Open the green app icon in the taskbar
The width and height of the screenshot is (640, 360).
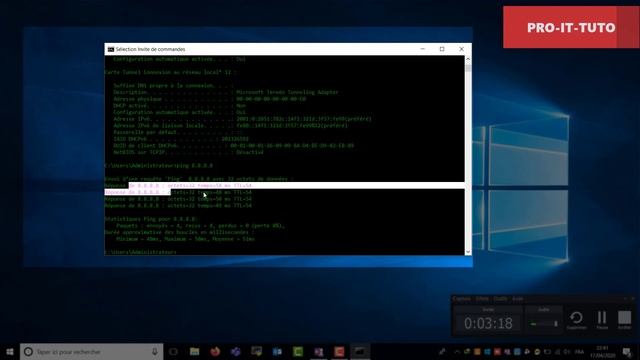click(298, 351)
